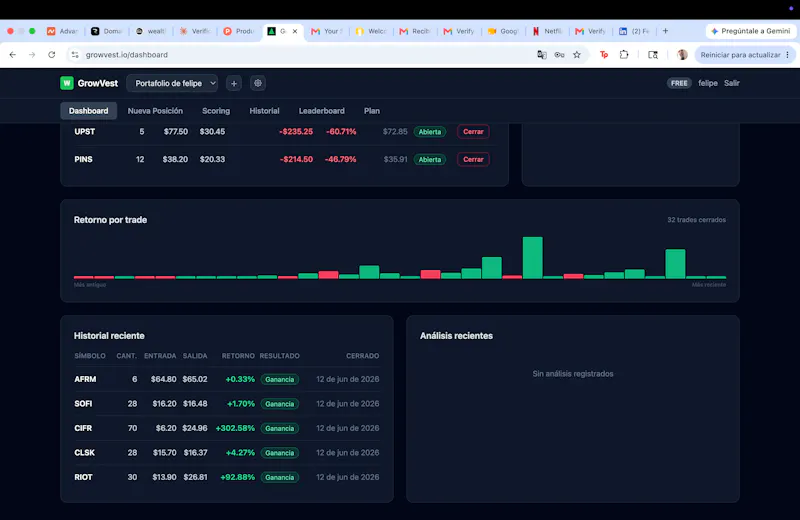Screen dimensions: 800x520
Task: Click Pregúntale a Gemini button
Action: click(751, 31)
